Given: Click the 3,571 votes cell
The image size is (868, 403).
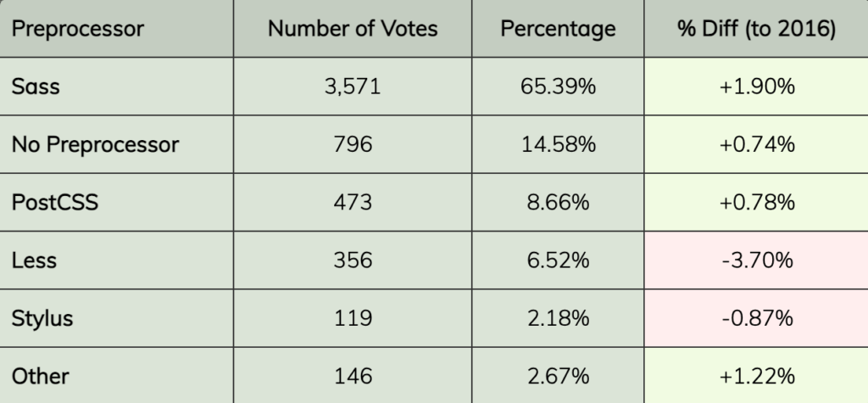Looking at the screenshot, I should coord(353,87).
